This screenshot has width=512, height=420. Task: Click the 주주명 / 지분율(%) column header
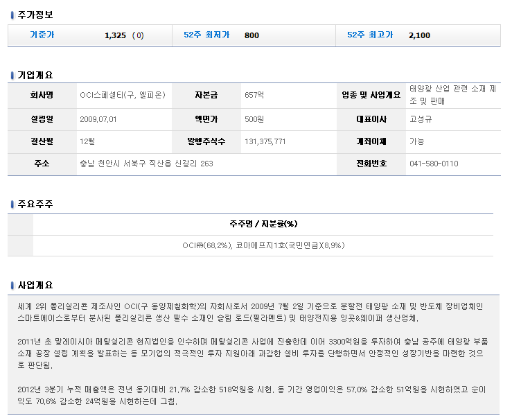pyautogui.click(x=263, y=224)
